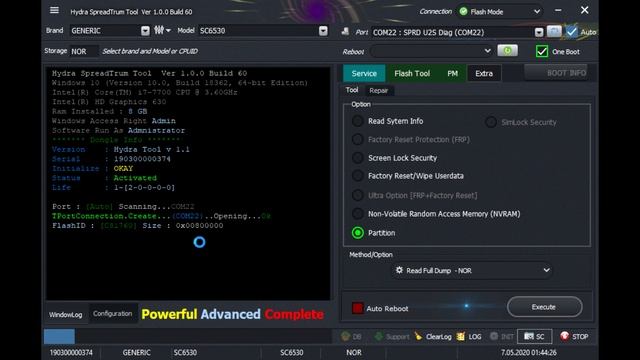Switch to WindowLog tab
Image resolution: width=640 pixels, height=360 pixels.
point(66,314)
